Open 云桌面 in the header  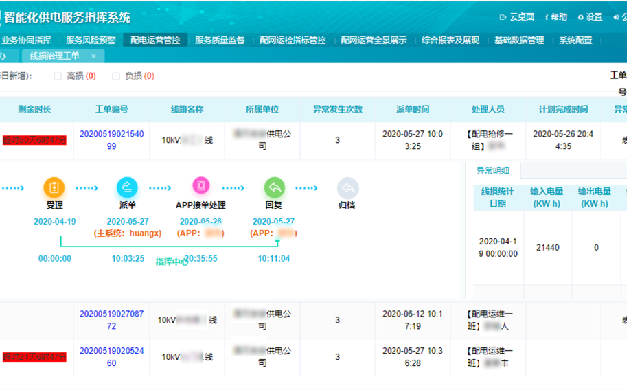tap(517, 17)
